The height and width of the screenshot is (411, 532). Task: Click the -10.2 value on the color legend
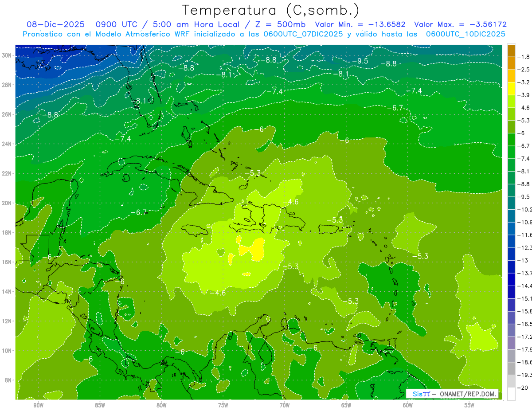(524, 209)
